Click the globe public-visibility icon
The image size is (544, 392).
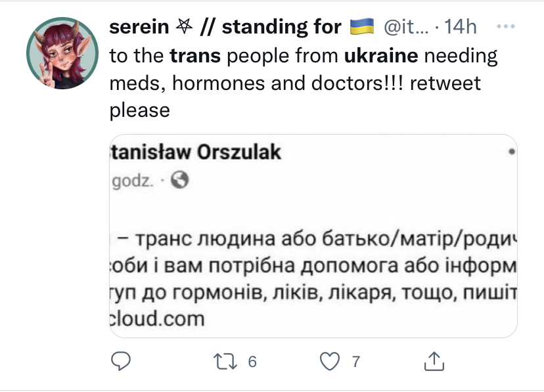point(181,180)
